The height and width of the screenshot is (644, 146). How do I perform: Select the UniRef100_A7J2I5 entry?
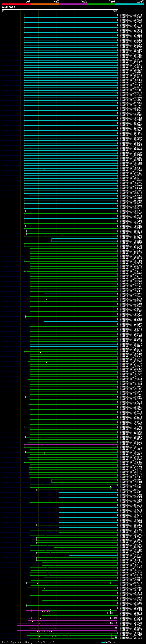[x=131, y=78]
